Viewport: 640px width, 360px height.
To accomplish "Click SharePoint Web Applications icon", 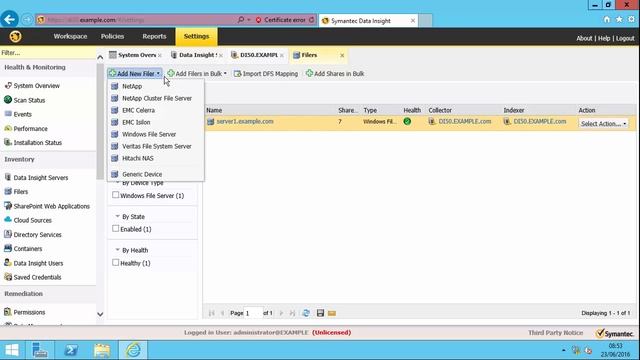I will tap(8, 206).
